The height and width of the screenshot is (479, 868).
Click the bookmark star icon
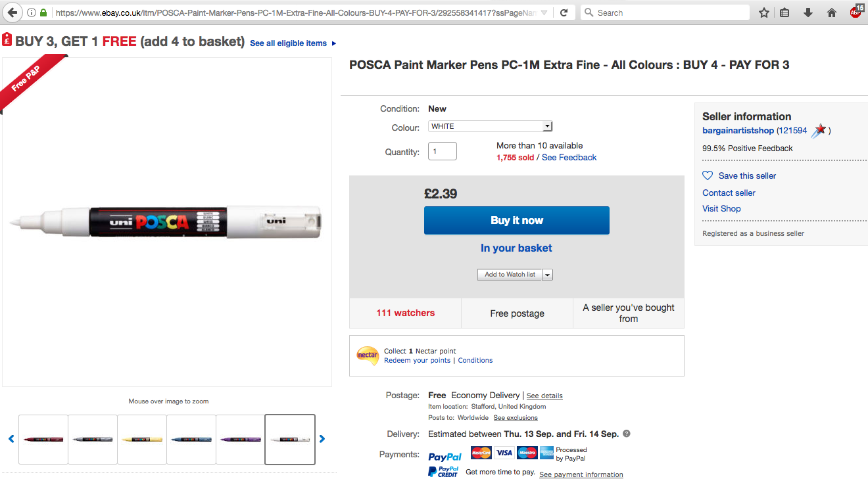(x=763, y=12)
